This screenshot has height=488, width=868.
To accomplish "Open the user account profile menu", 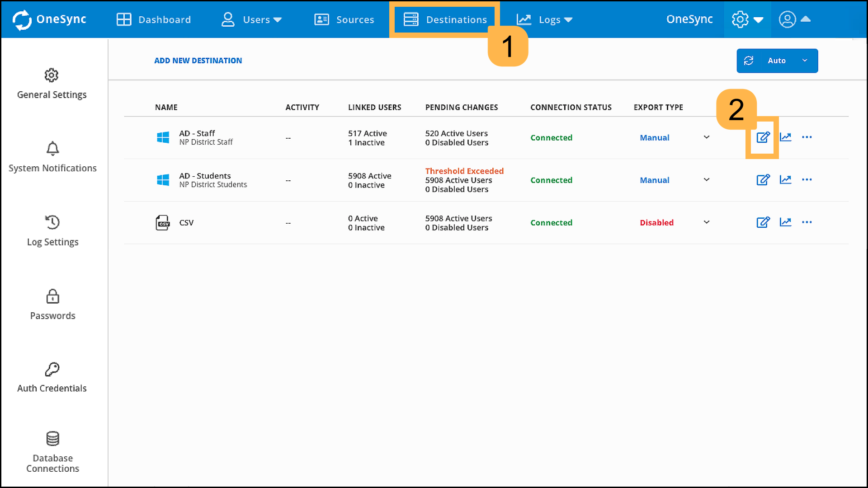I will [x=787, y=19].
